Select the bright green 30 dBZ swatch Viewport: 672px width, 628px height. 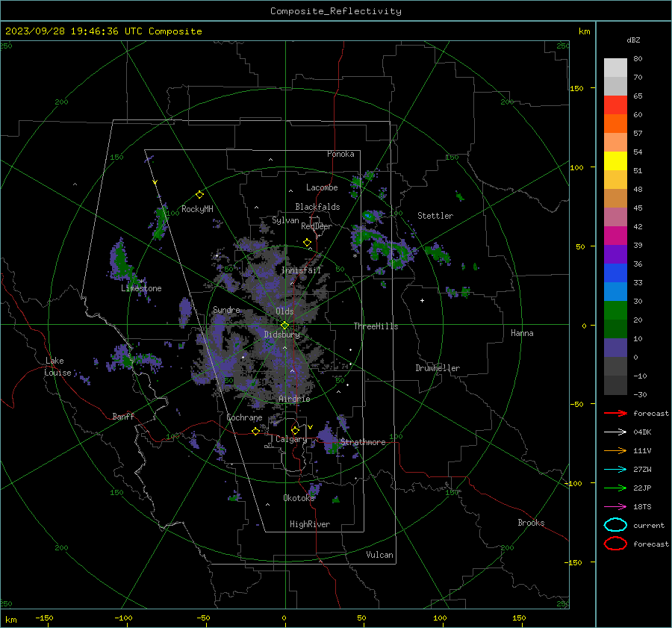click(x=615, y=311)
